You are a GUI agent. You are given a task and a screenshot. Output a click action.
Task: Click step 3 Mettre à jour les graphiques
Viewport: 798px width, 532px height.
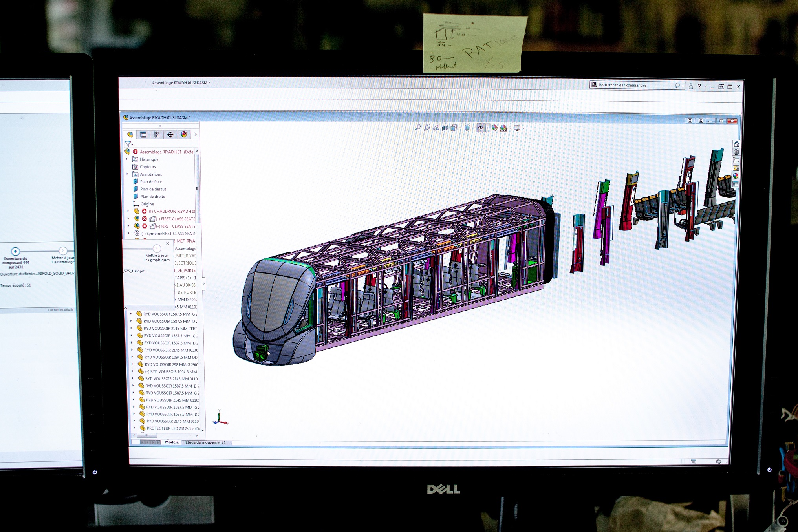click(156, 249)
